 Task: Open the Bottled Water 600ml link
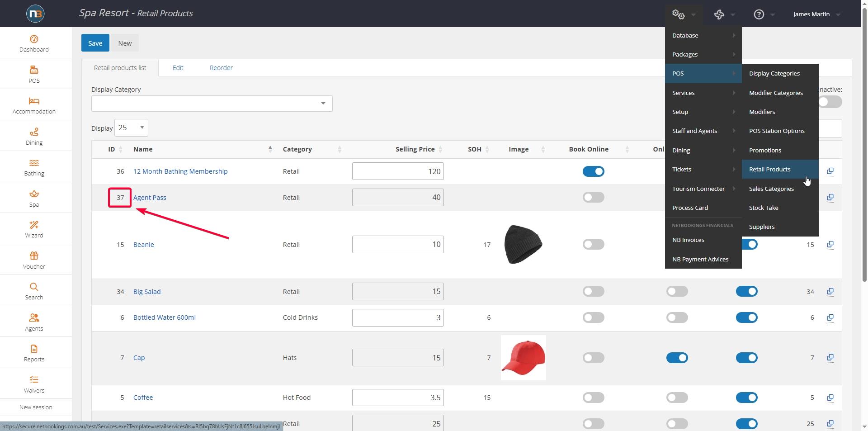pos(164,317)
